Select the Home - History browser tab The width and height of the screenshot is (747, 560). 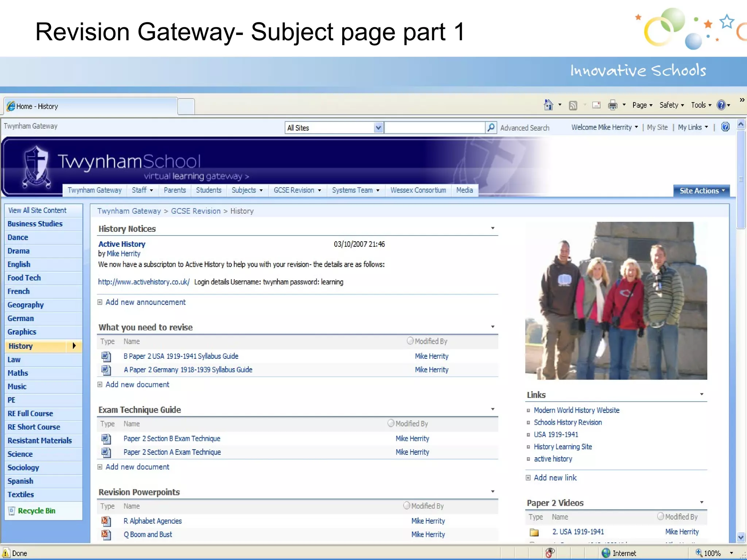[x=90, y=106]
